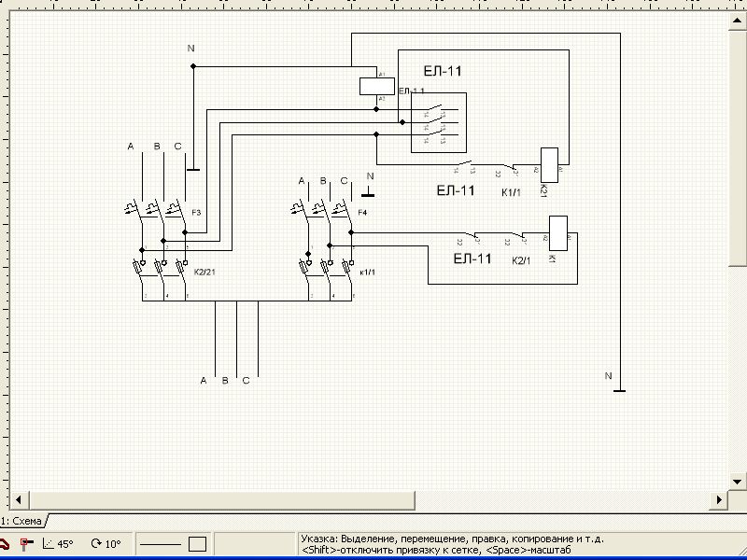Screen dimensions: 747x560
Task: Click the large ЕЛ-11 label in top box
Action: (444, 71)
